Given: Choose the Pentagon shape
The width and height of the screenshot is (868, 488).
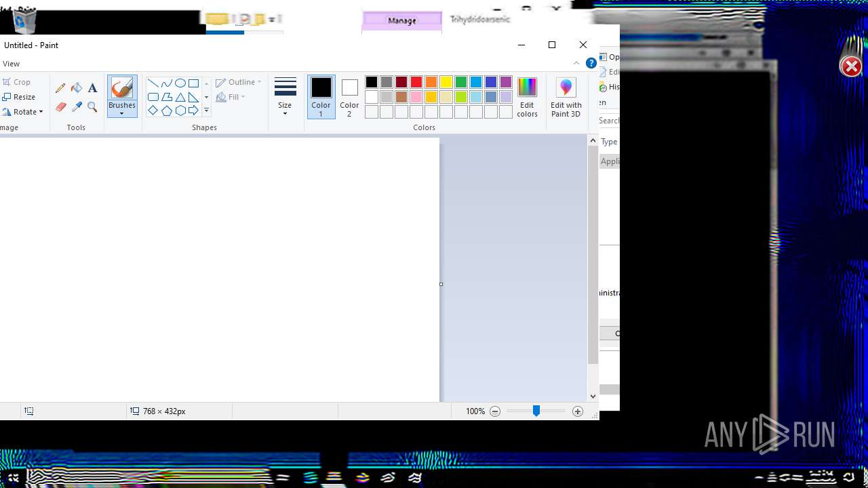Looking at the screenshot, I should click(167, 110).
